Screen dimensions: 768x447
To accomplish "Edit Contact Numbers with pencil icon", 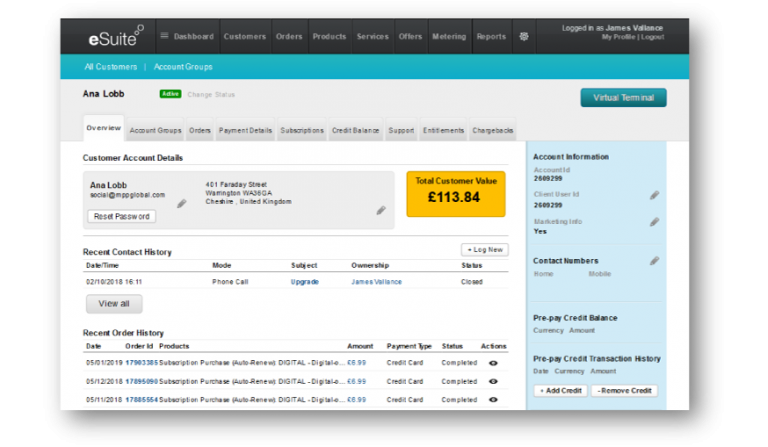I will click(654, 261).
